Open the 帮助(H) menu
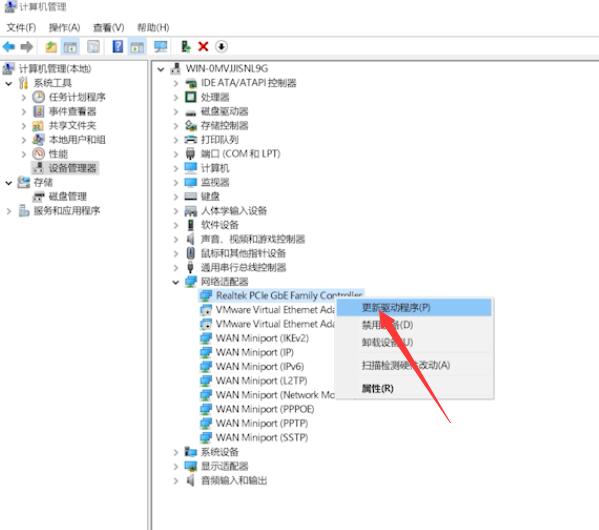The height and width of the screenshot is (530, 599). [153, 28]
